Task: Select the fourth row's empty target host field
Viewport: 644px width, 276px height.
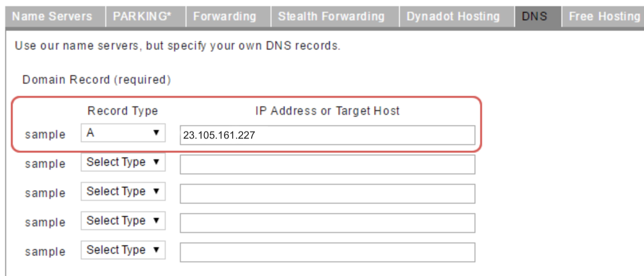Action: [327, 223]
